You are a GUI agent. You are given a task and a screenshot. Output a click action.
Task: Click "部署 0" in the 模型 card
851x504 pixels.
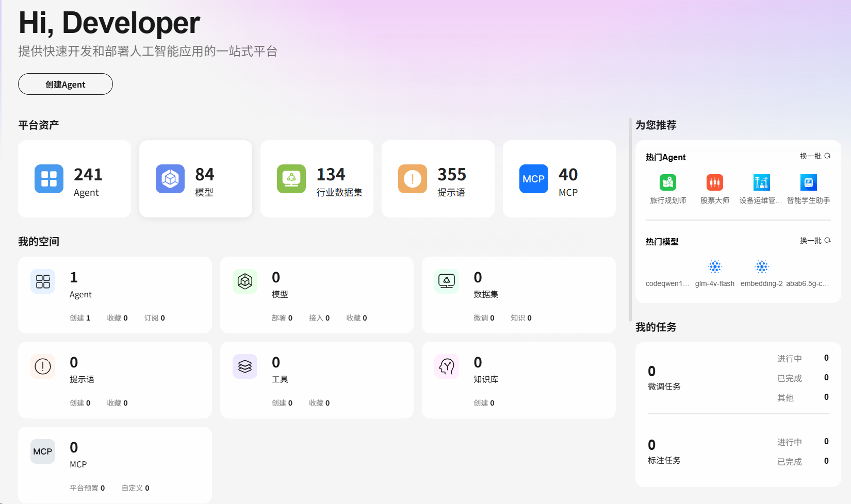282,318
